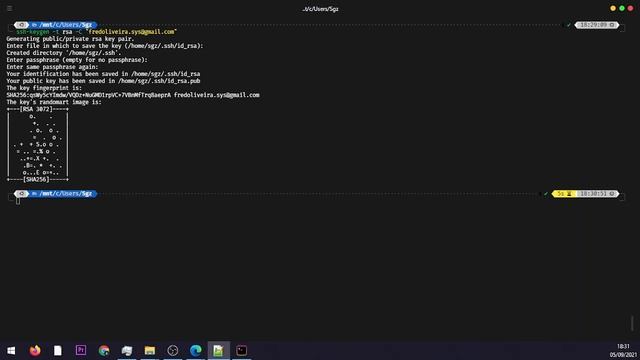This screenshot has width=640, height=360.
Task: Switch to the green notepad app icon
Action: coord(218,350)
